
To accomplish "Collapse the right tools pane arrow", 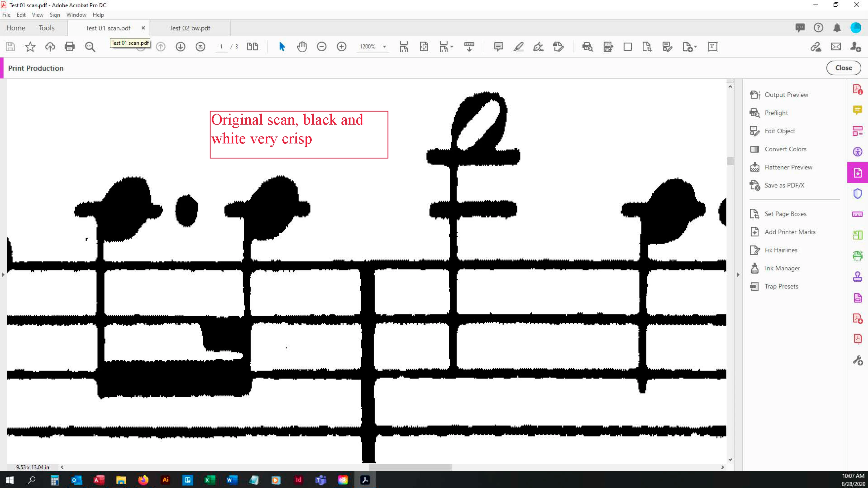I will (x=738, y=275).
